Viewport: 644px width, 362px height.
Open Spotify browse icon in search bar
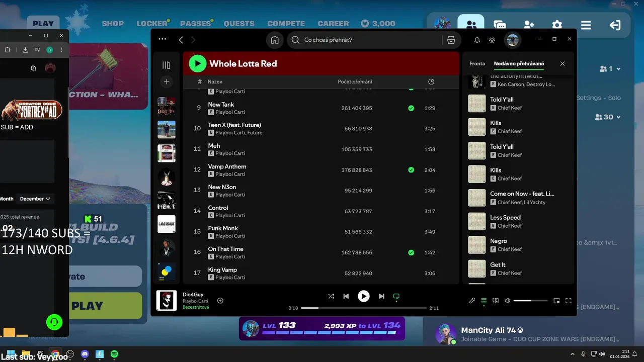click(x=451, y=40)
